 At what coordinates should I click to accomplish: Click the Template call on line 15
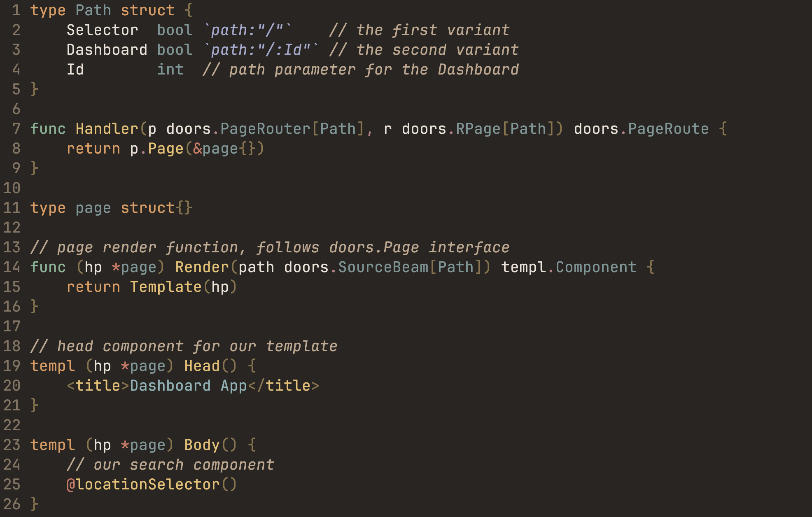point(166,287)
